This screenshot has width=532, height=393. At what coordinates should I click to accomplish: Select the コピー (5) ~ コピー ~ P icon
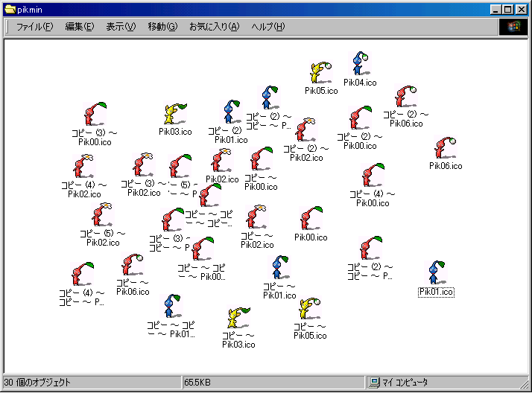180,166
